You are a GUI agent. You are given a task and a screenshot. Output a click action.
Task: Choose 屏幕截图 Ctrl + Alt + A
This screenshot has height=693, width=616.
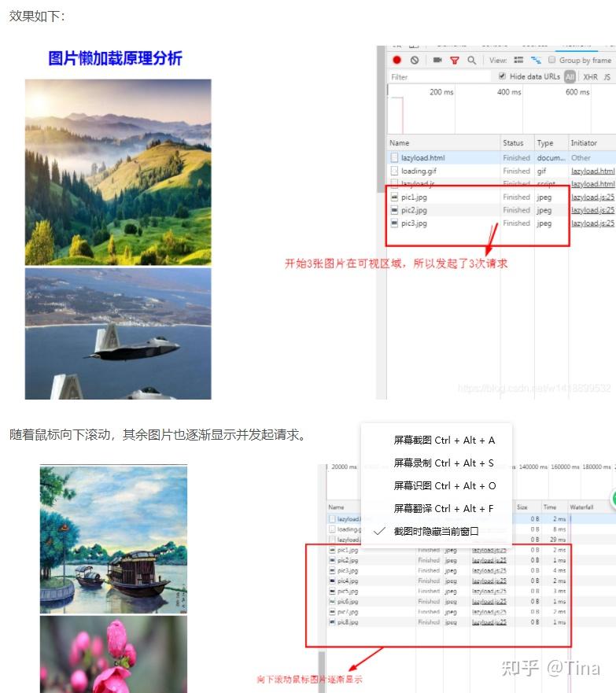[x=444, y=440]
